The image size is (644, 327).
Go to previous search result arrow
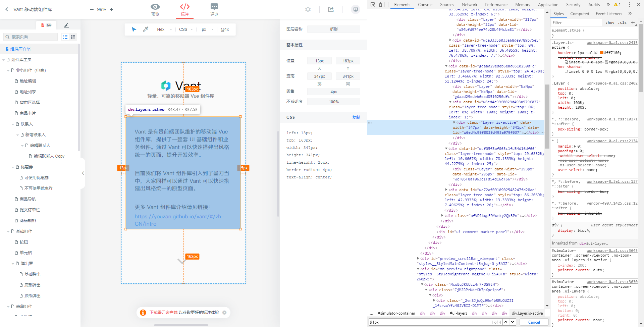coord(506,322)
